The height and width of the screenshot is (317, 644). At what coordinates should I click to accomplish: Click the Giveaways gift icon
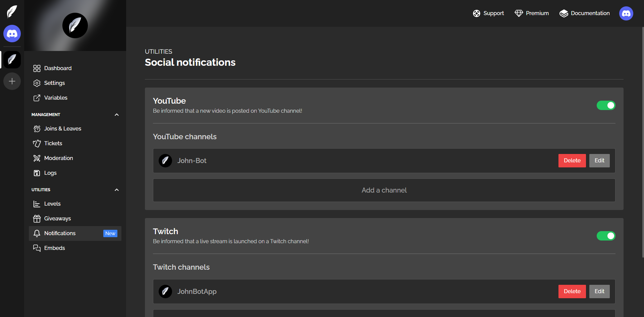click(37, 219)
